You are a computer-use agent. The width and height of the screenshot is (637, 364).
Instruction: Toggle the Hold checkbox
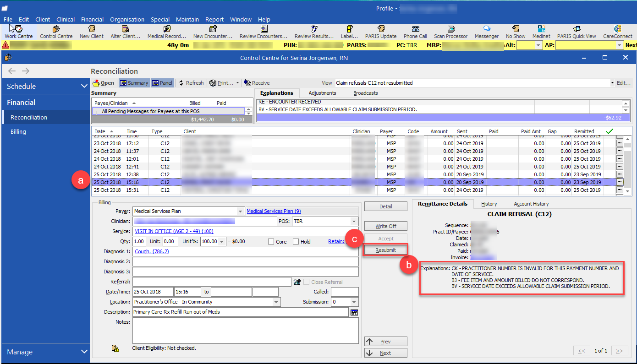296,242
